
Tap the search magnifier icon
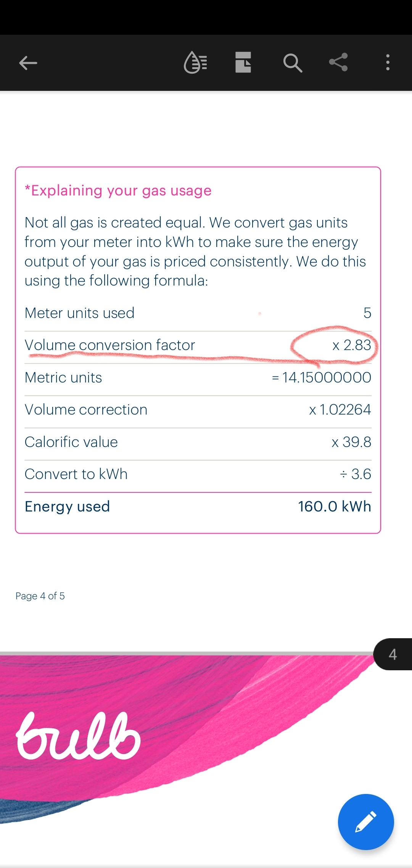pyautogui.click(x=293, y=63)
